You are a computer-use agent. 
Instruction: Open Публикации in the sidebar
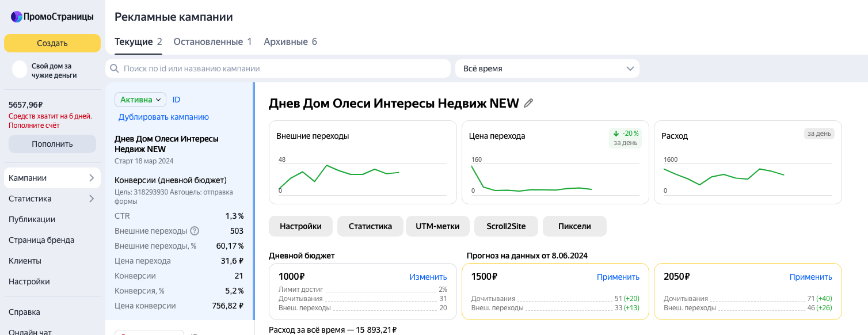click(32, 219)
